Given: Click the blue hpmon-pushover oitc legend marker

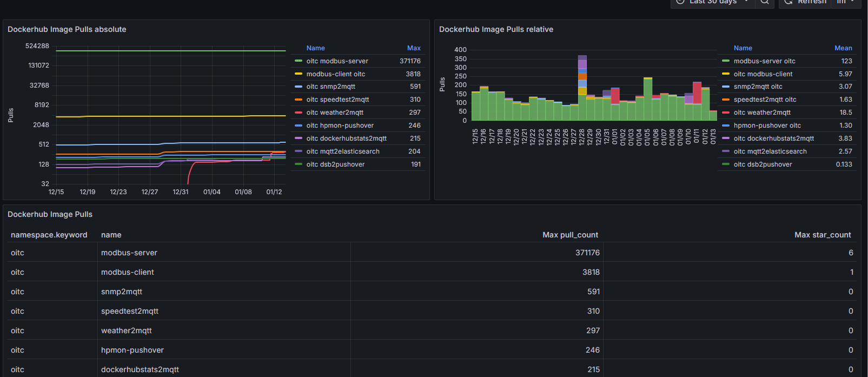Looking at the screenshot, I should [726, 125].
